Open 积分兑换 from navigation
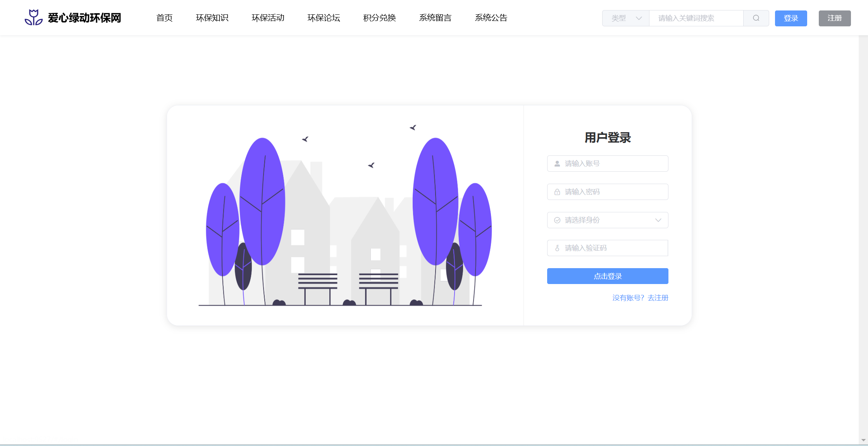The width and height of the screenshot is (868, 446). click(x=379, y=18)
